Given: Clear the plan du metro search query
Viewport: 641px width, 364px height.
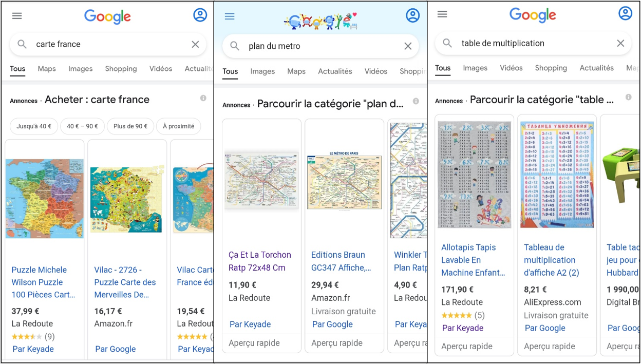Looking at the screenshot, I should coord(408,46).
